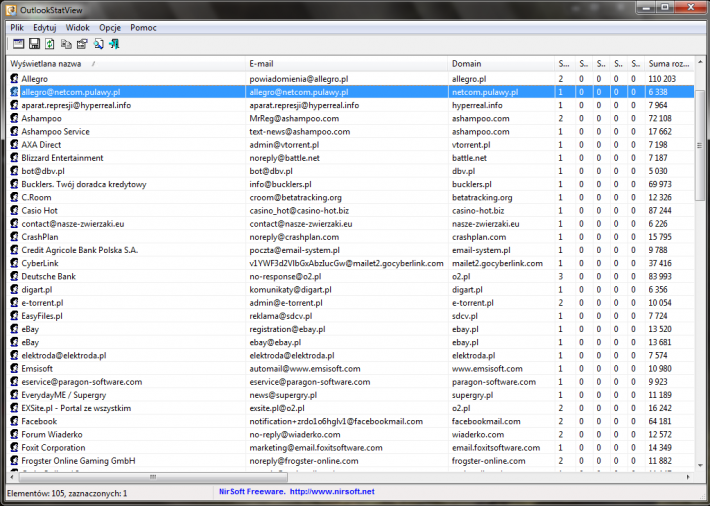Viewport: 710px width, 506px height.
Task: Click the contact icon beside Deutsche Bank
Action: click(14, 276)
